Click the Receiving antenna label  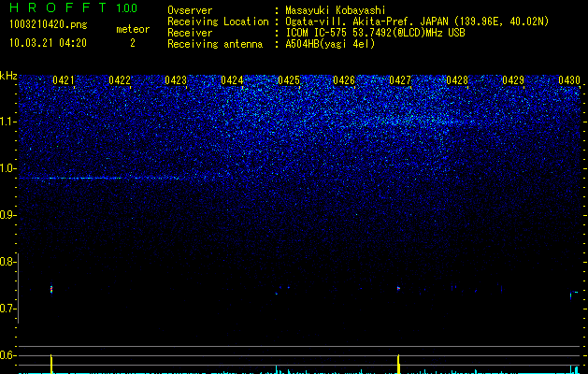(215, 44)
